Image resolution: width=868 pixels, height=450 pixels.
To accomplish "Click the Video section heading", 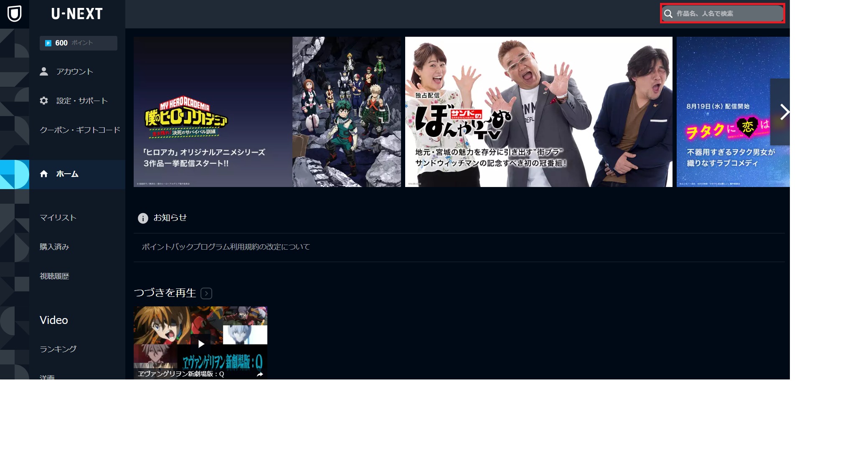I will 54,320.
